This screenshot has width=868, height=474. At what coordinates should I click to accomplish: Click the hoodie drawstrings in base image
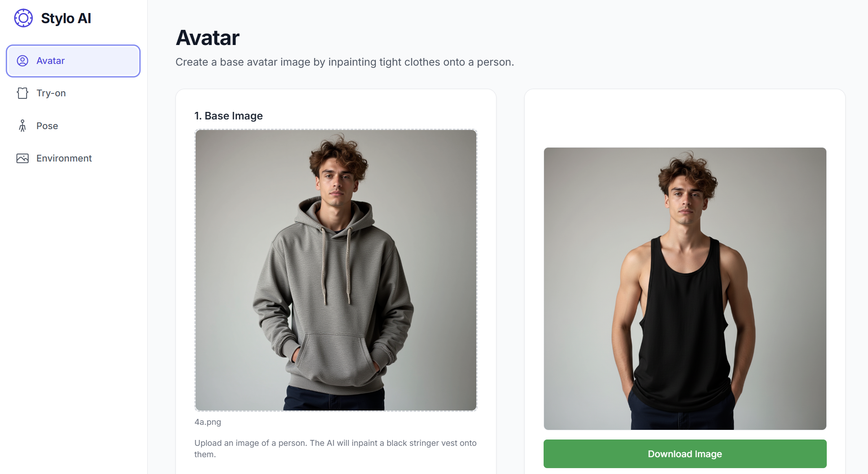click(336, 265)
